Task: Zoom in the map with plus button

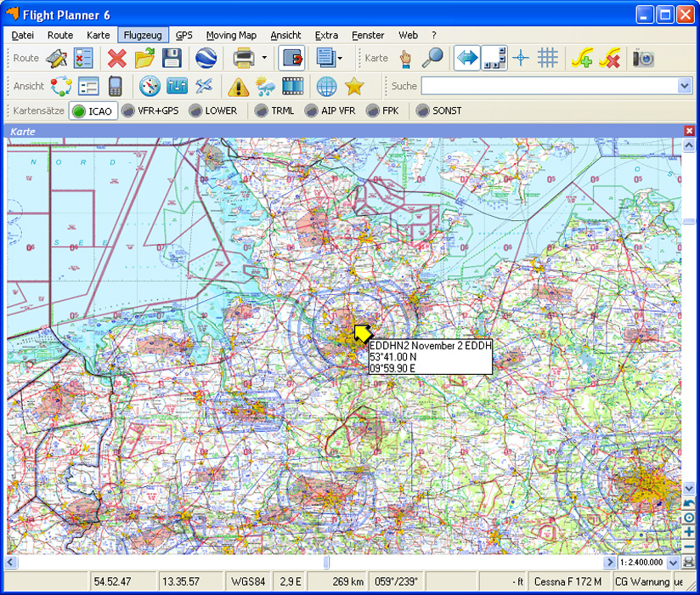Action: [x=689, y=532]
